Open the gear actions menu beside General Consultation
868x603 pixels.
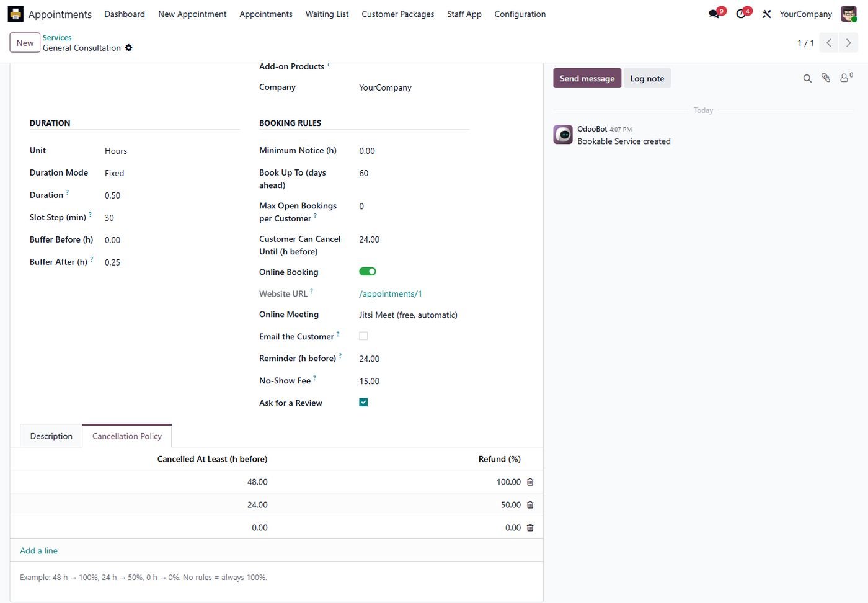coord(129,48)
